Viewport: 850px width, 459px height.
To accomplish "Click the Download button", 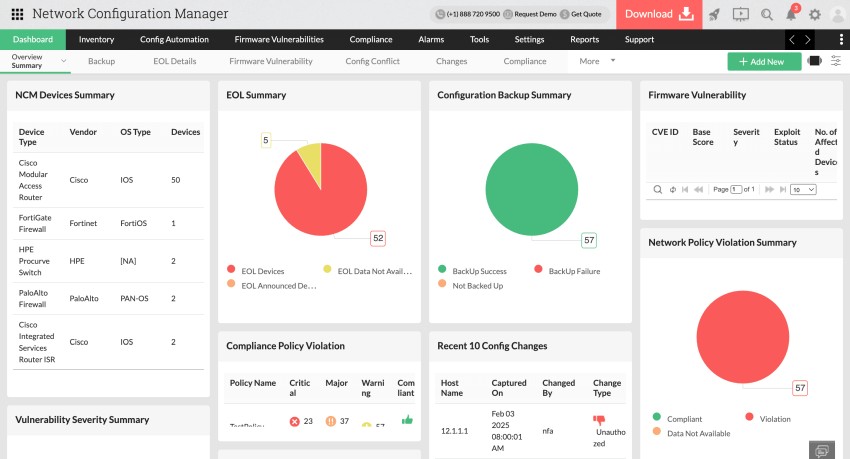I will 659,14.
